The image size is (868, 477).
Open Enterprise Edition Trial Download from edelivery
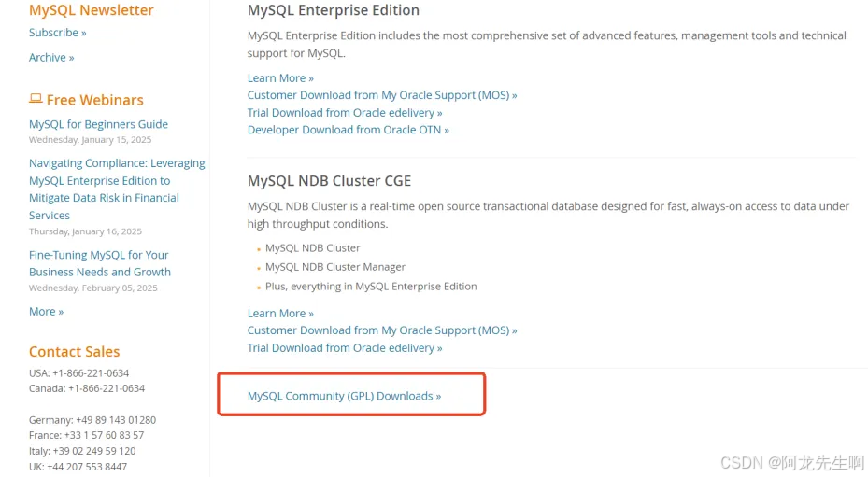(x=345, y=113)
